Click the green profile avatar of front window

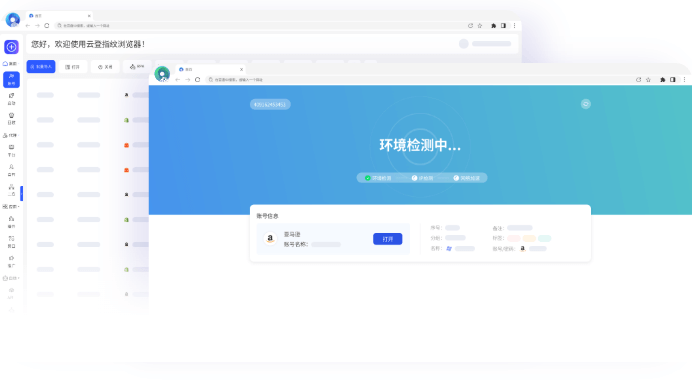click(x=162, y=74)
